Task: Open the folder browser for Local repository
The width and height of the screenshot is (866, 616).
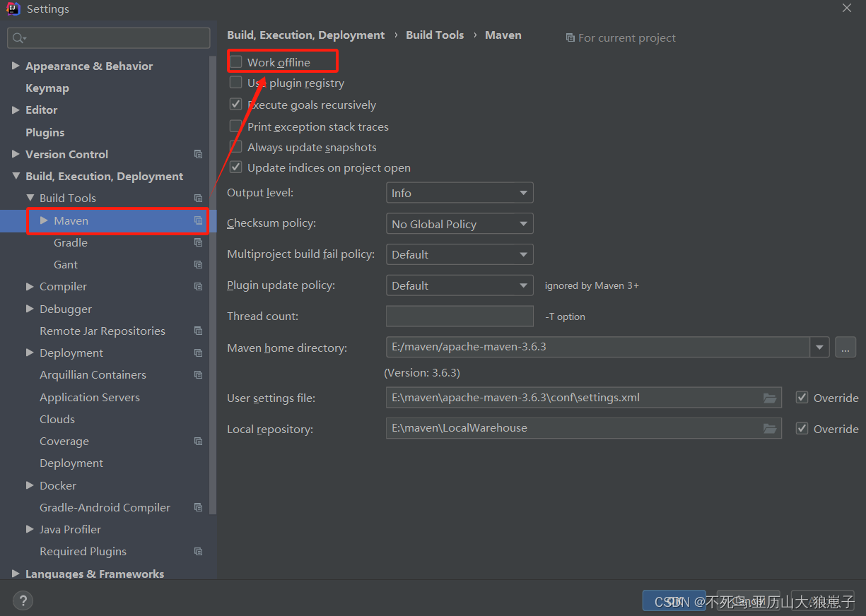Action: tap(769, 428)
